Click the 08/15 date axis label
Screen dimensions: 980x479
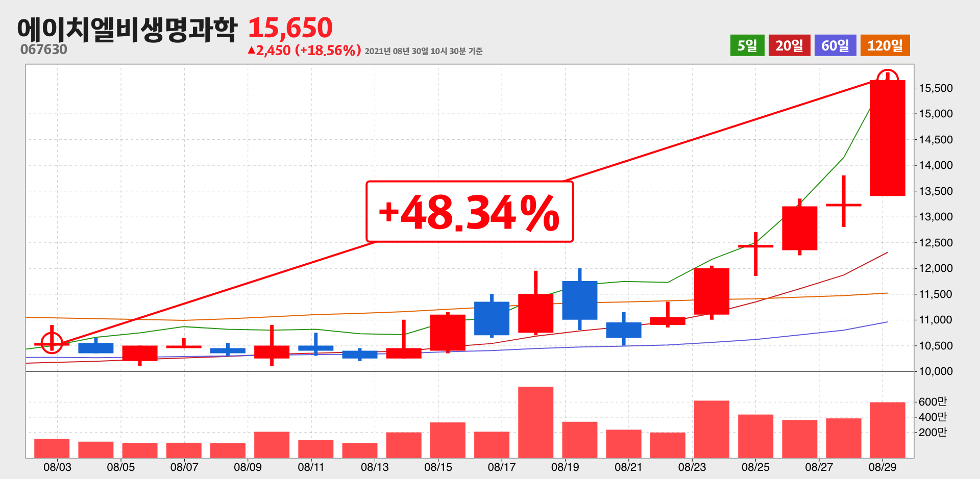click(x=438, y=467)
